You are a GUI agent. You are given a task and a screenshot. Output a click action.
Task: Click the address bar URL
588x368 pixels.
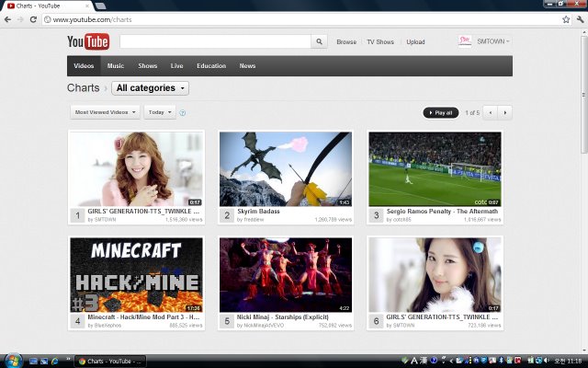(x=92, y=19)
